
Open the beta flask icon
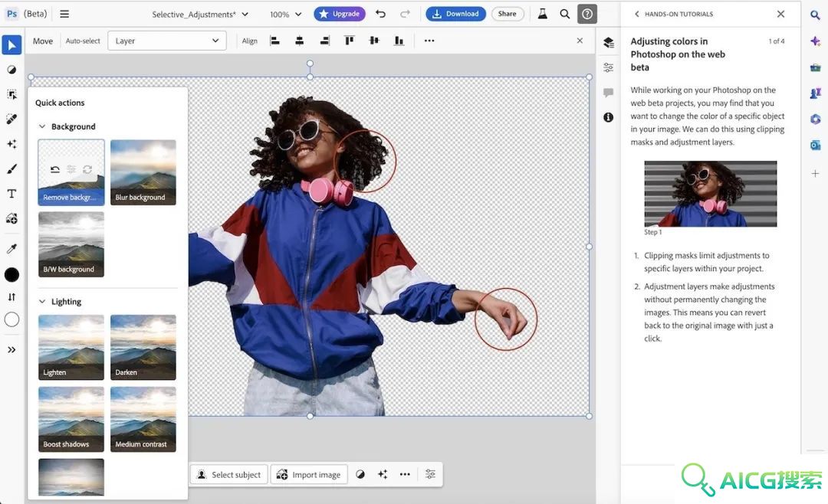[x=542, y=14]
